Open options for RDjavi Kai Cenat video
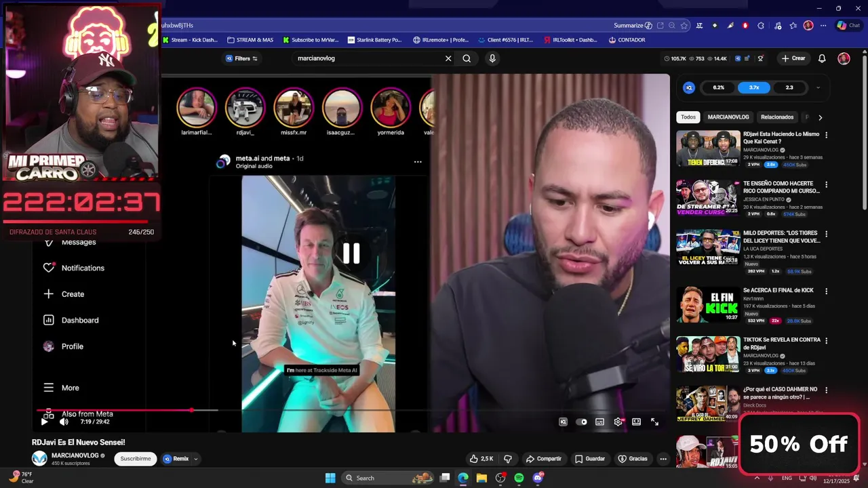 [826, 135]
